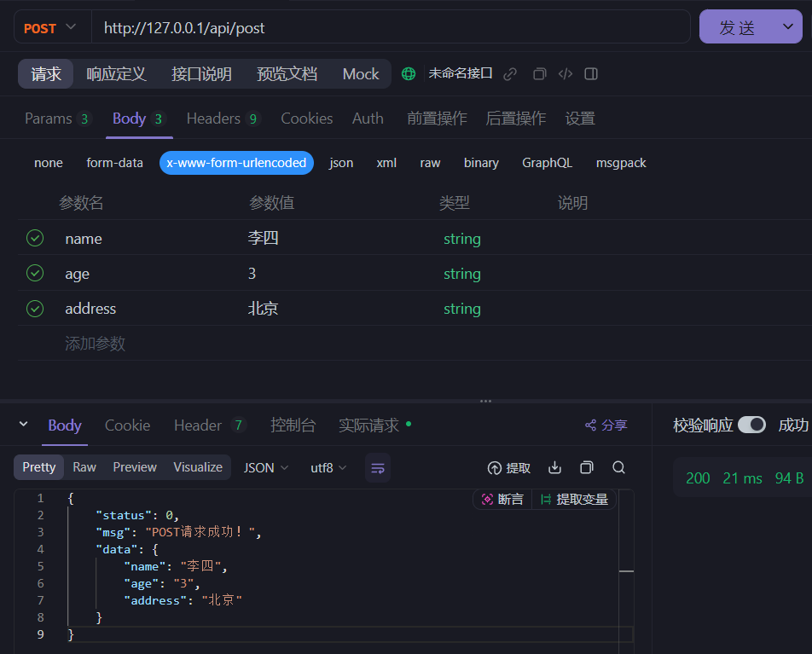Open the Params tab

(x=57, y=119)
